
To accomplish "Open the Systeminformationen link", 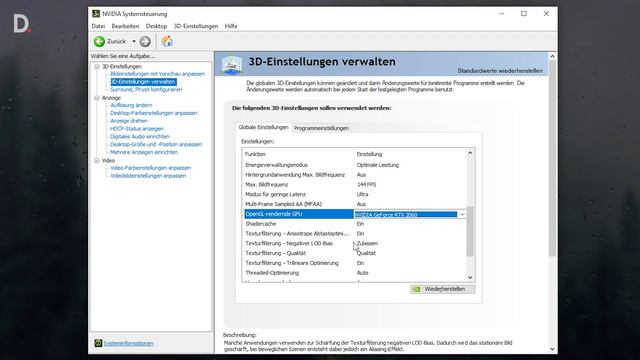I will [x=128, y=343].
